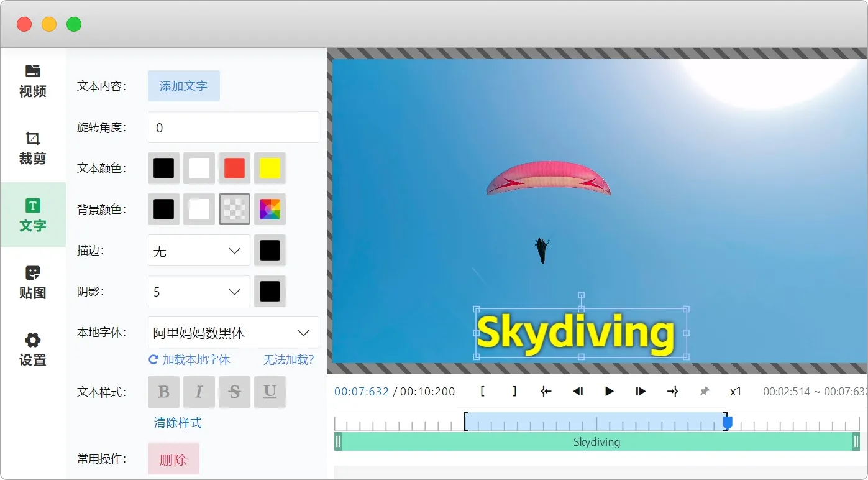Click 清除样式 clear style link
Screen dimensions: 868x480
point(178,423)
